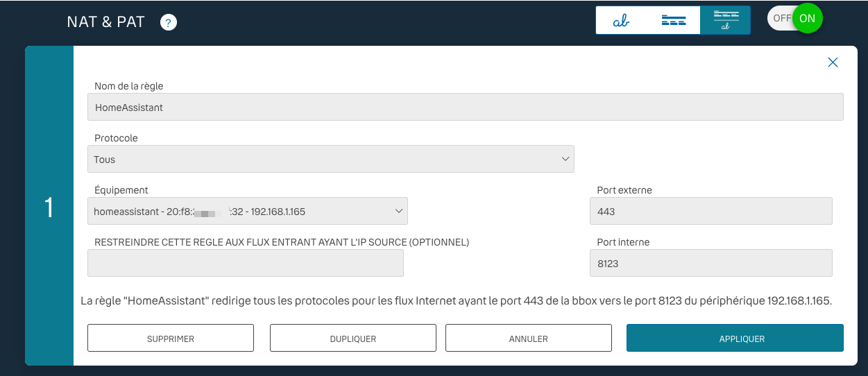The image size is (868, 376).
Task: Expand the Équipement homeassistant dropdown
Action: [x=247, y=212]
